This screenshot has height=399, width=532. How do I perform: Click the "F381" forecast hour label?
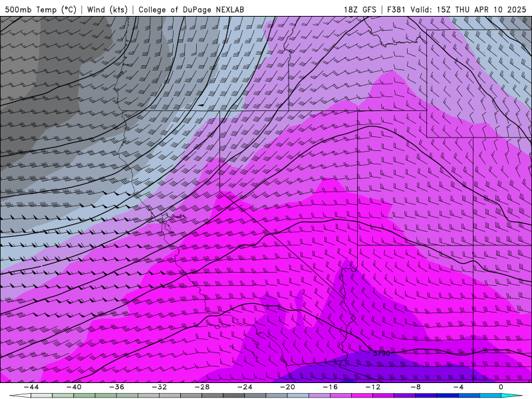396,9
